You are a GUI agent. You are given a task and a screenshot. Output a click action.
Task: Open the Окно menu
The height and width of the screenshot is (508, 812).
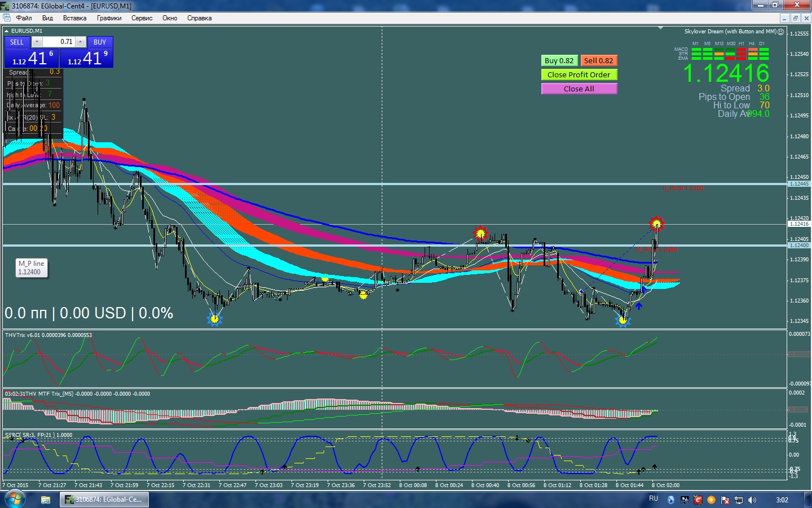[170, 18]
